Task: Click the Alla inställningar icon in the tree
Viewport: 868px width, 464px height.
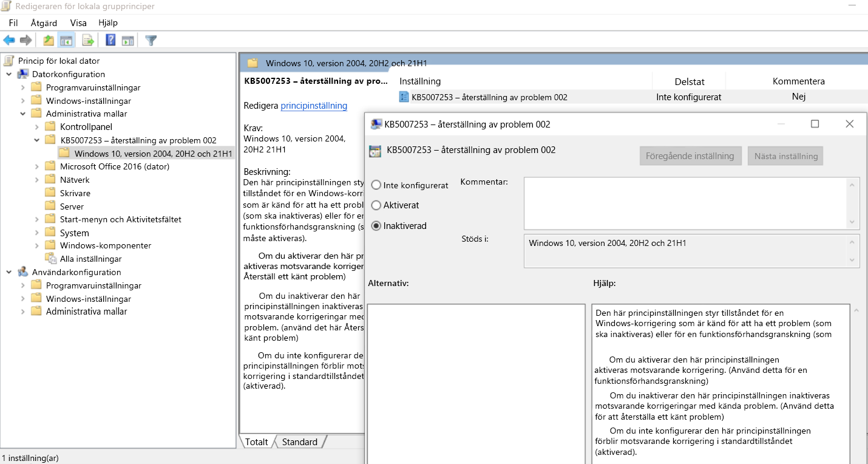Action: (x=50, y=259)
